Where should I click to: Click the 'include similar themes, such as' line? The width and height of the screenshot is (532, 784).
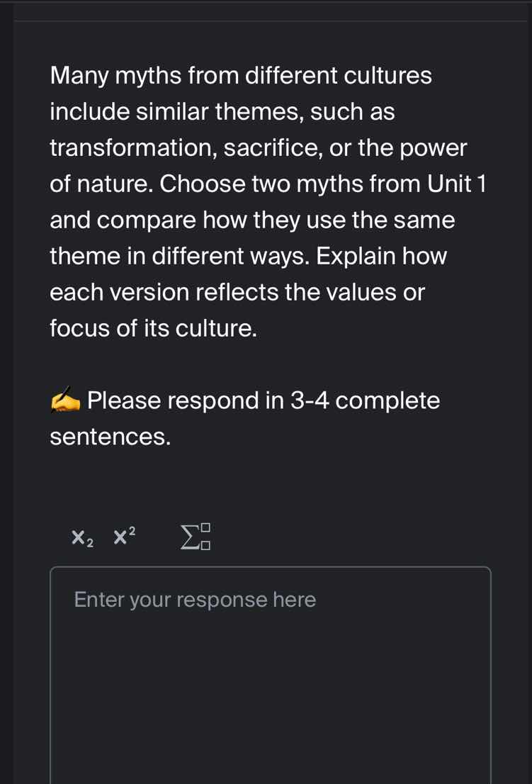(222, 111)
